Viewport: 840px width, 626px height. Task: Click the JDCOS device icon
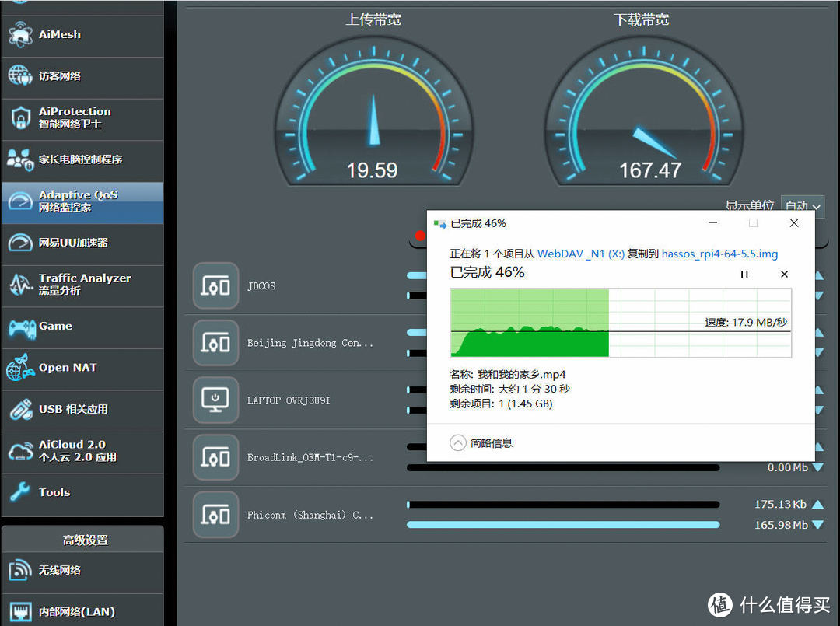pos(215,286)
